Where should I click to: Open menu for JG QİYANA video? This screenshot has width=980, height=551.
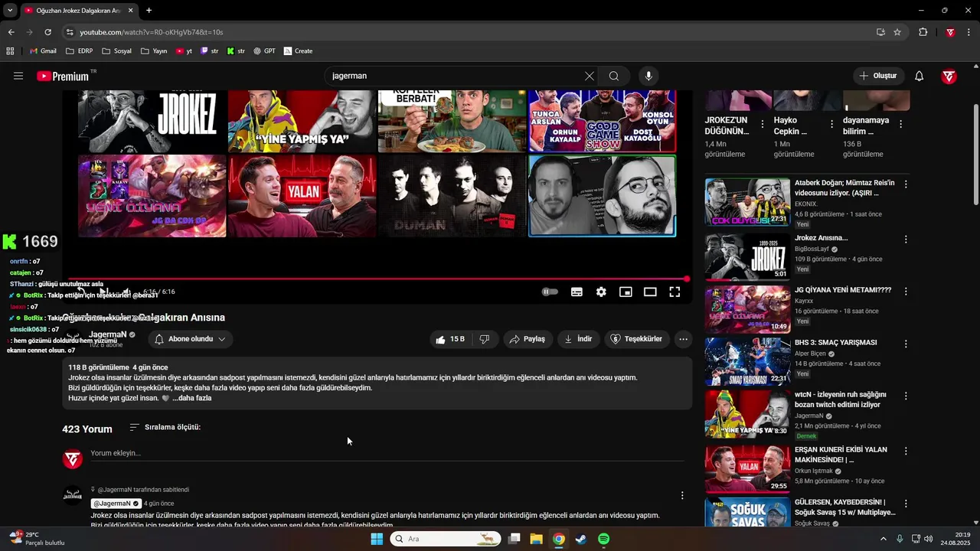click(906, 292)
